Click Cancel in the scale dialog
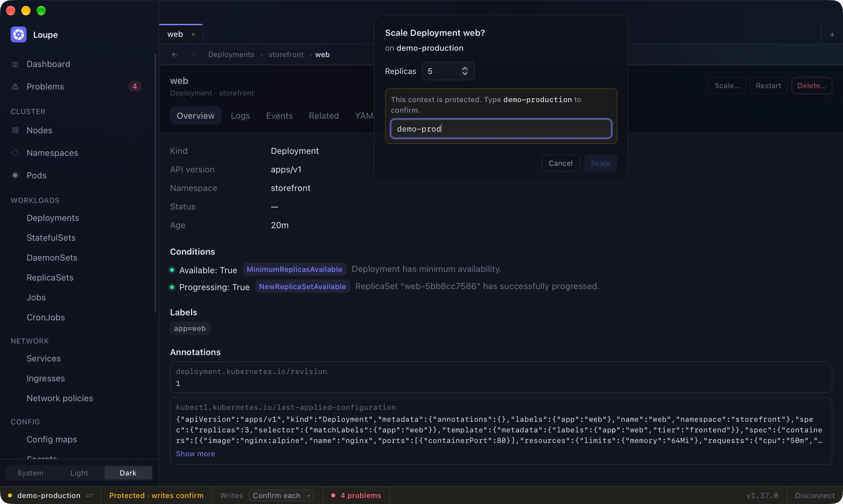Image resolution: width=843 pixels, height=504 pixels. click(560, 163)
